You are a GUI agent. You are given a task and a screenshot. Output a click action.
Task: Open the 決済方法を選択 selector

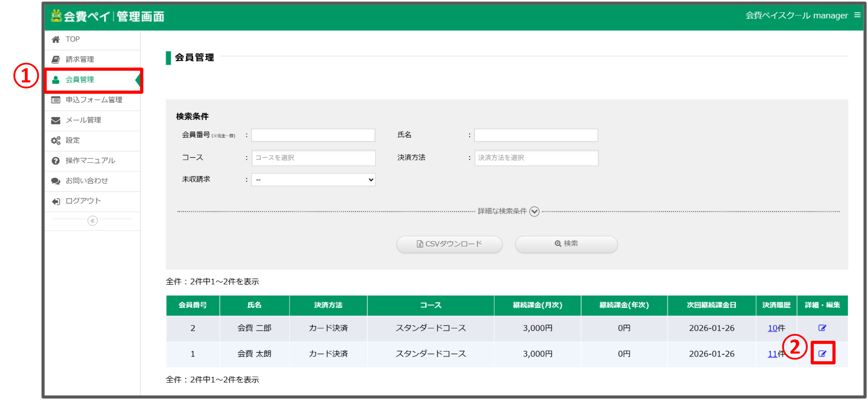point(536,158)
